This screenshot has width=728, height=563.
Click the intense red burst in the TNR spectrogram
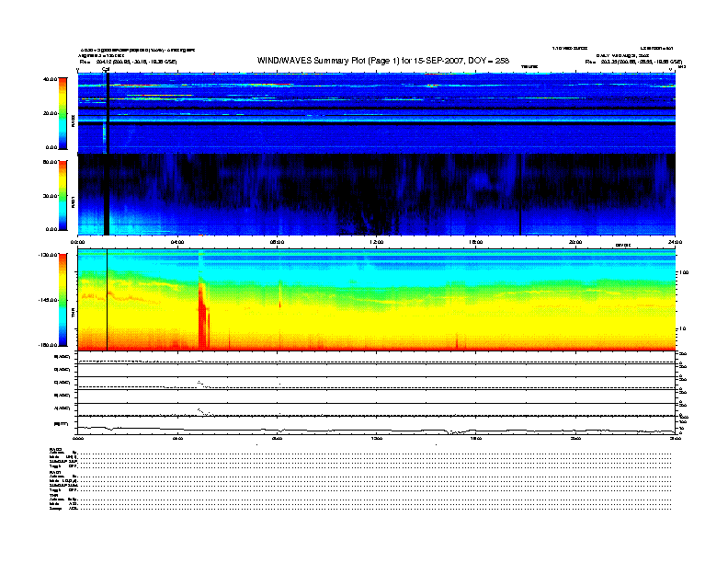tap(203, 316)
